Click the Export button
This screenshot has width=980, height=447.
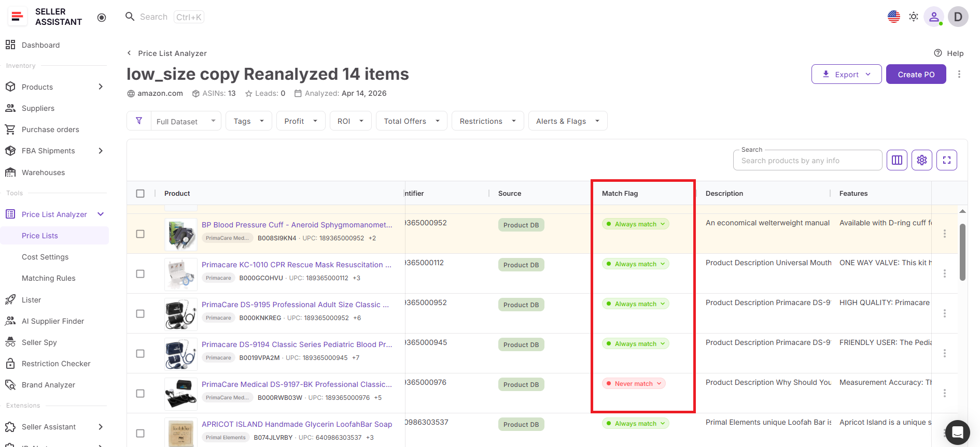point(847,74)
